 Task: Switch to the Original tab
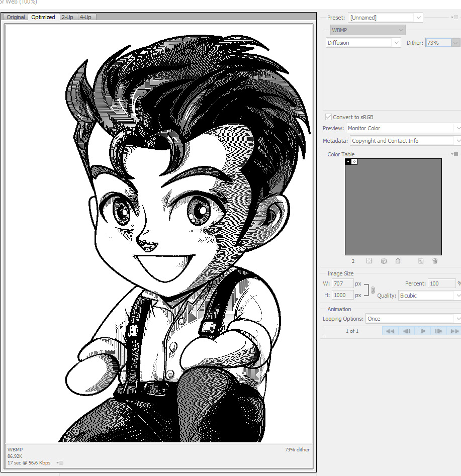(16, 17)
